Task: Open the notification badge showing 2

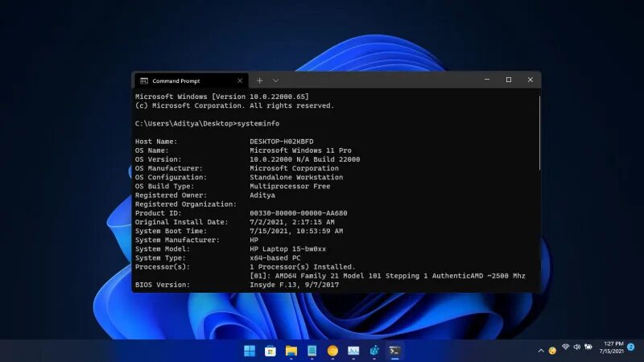Action: (x=631, y=348)
